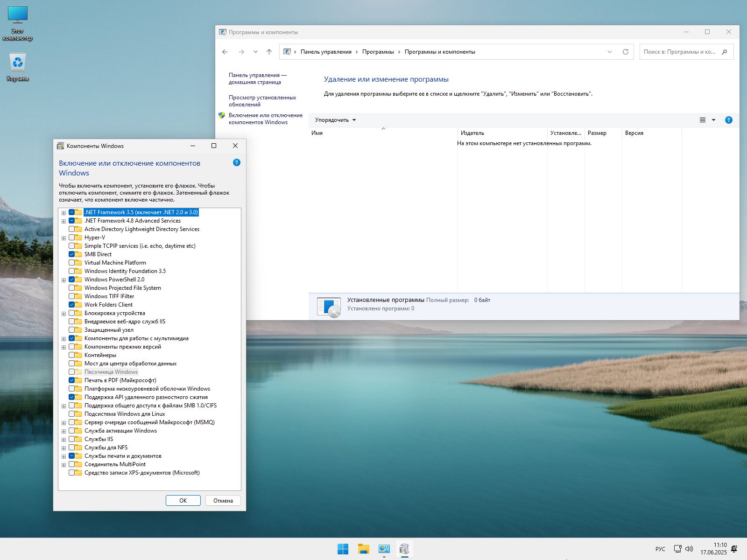Click the Программы breadcrumb segment
747x560 pixels.
378,52
